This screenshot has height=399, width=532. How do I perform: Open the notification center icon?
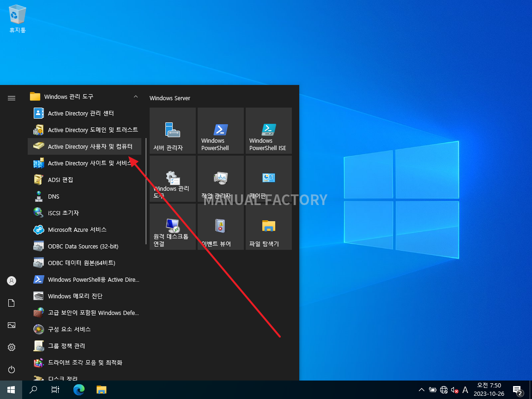(517, 390)
